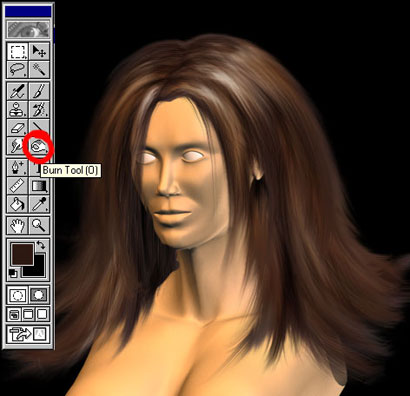410x396 pixels.
Task: Set Full Screen Mode with menu bar
Action: [28, 314]
